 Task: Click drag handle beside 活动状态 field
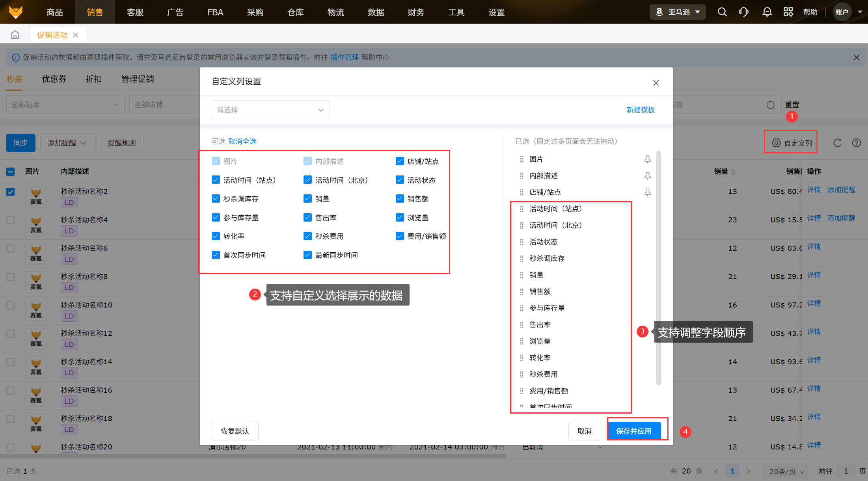pos(522,242)
